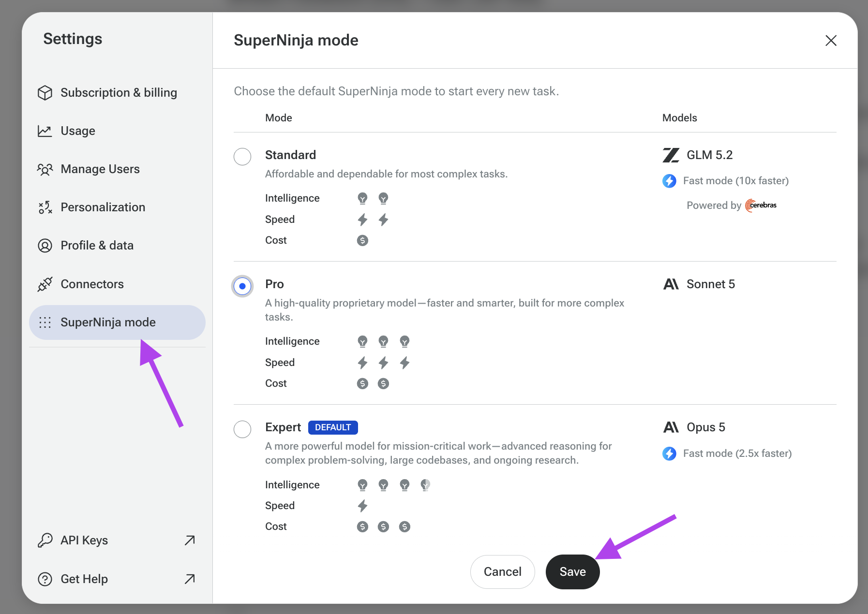Viewport: 868px width, 614px height.
Task: Click the Mode column header
Action: coord(279,118)
